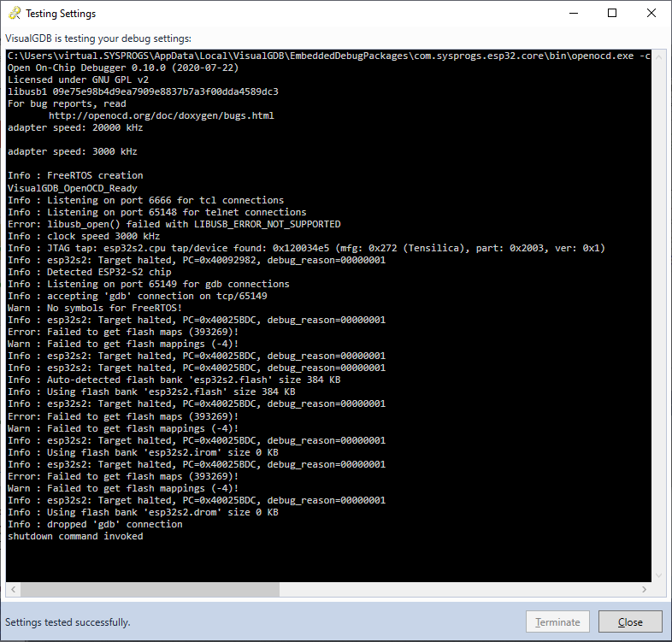Click 'adapter speed: 20000 kHz' line
Viewport: 672px width, 642px height.
pyautogui.click(x=75, y=127)
